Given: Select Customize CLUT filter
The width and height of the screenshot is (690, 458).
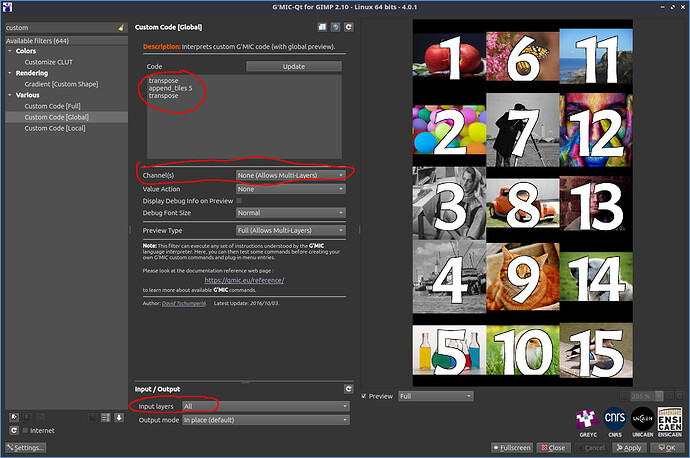Looking at the screenshot, I should 48,62.
